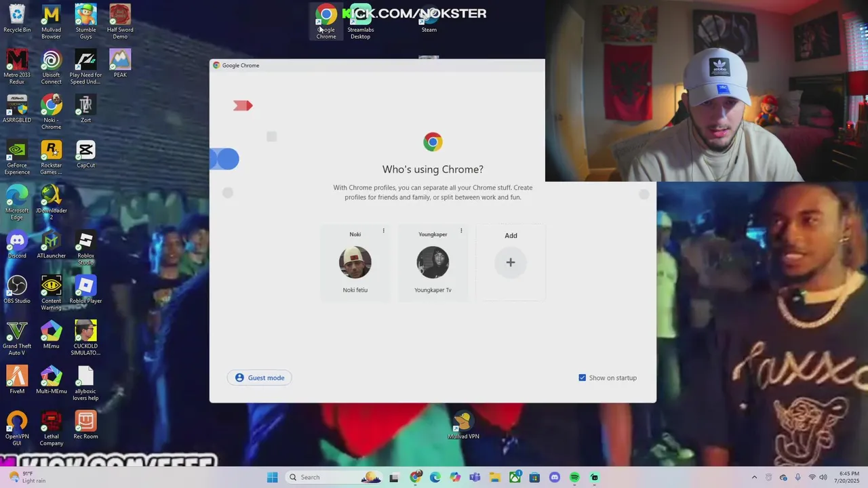This screenshot has height=488, width=868.
Task: Launch MEmu emulator icon
Action: coord(51,335)
